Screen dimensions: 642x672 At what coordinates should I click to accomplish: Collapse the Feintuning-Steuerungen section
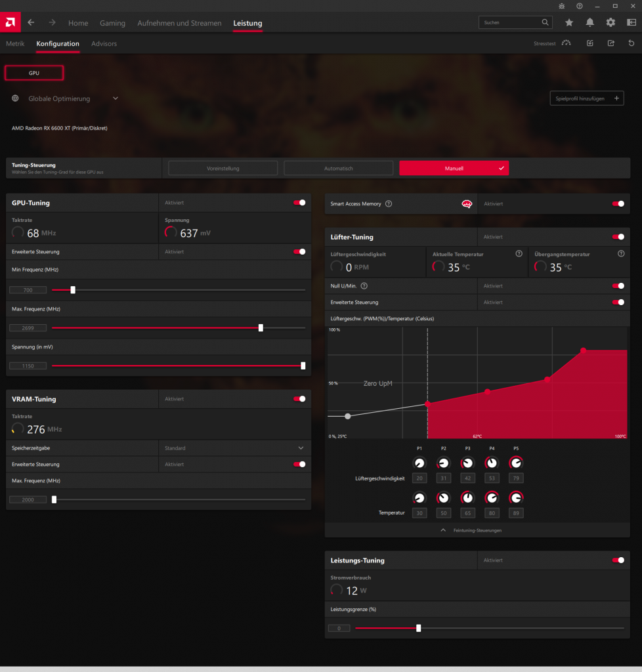click(471, 530)
